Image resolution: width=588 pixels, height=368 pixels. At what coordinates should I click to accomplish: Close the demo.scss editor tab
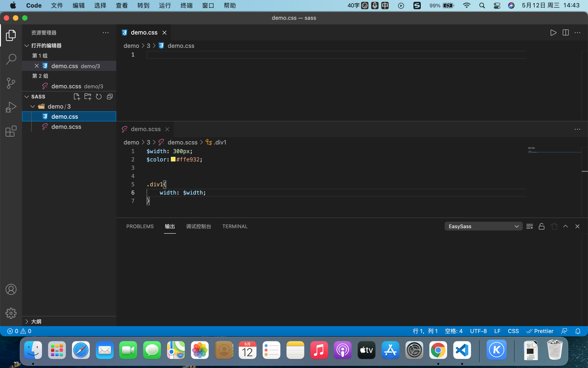(x=167, y=129)
